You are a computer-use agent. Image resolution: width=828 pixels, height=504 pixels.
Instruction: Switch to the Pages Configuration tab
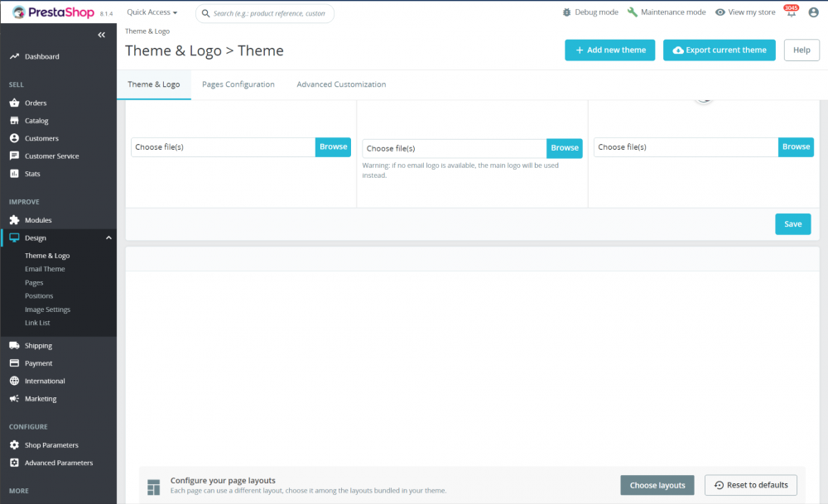coord(238,84)
